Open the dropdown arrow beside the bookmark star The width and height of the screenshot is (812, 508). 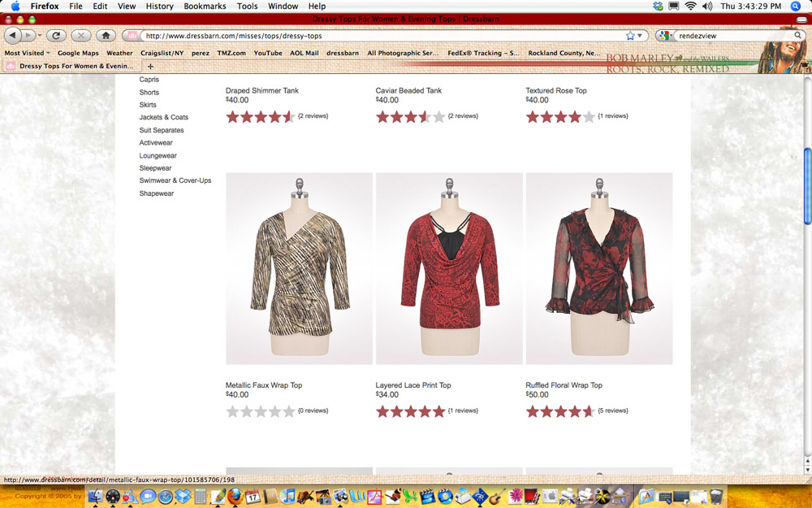pyautogui.click(x=640, y=35)
